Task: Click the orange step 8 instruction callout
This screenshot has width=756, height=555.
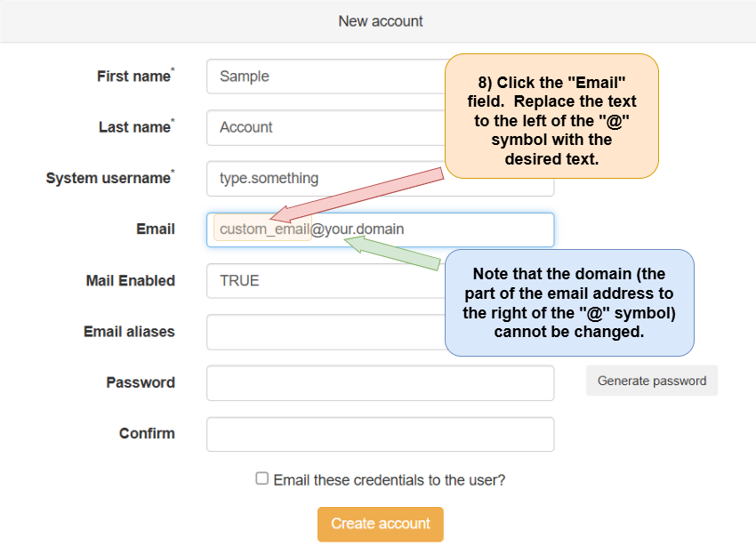Action: 551,116
